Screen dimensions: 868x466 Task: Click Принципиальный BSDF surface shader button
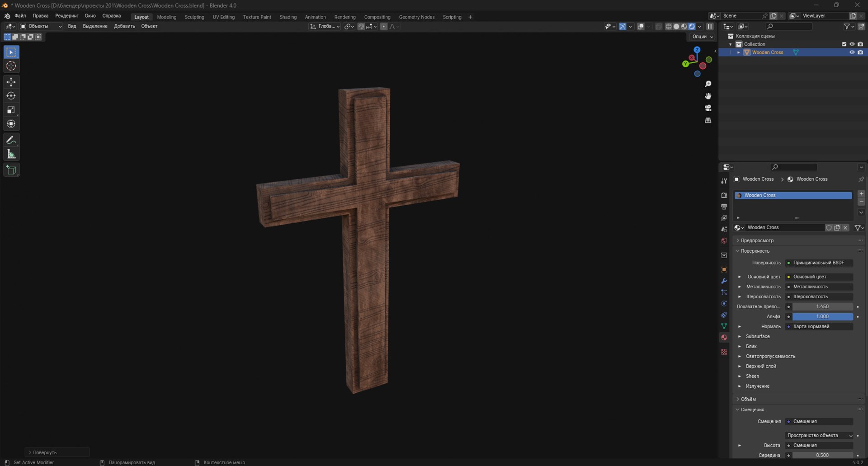coord(819,263)
